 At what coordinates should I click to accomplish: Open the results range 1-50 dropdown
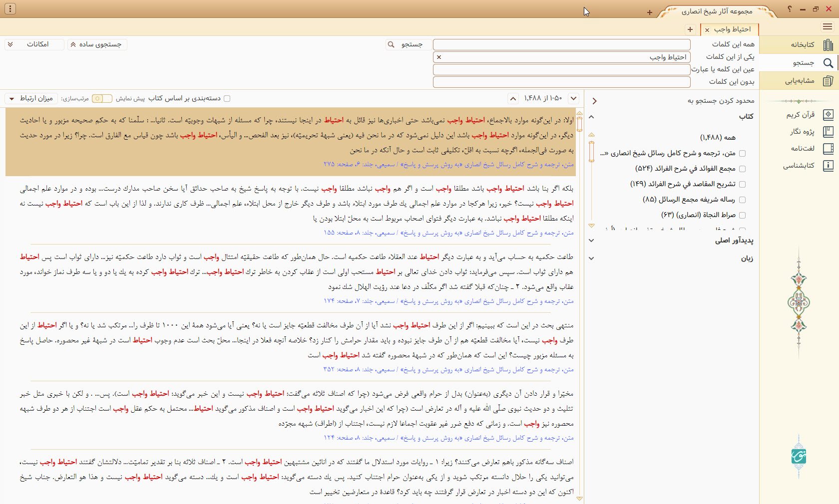point(574,98)
